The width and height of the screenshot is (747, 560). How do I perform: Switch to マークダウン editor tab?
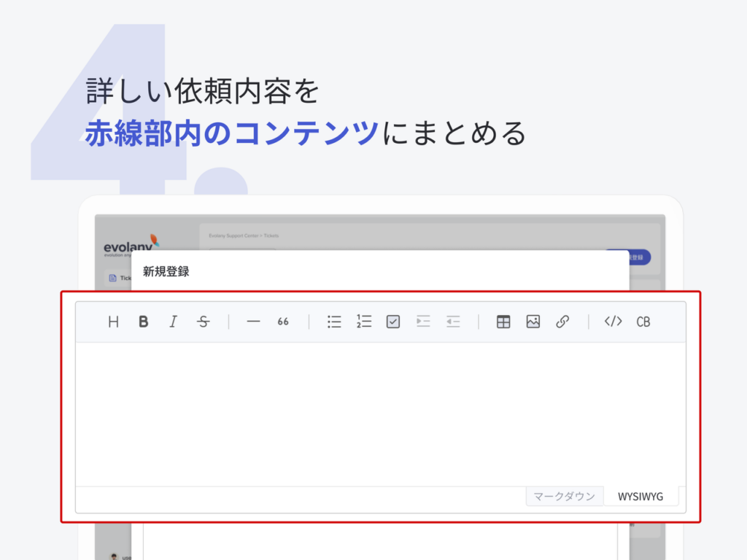[x=565, y=496]
